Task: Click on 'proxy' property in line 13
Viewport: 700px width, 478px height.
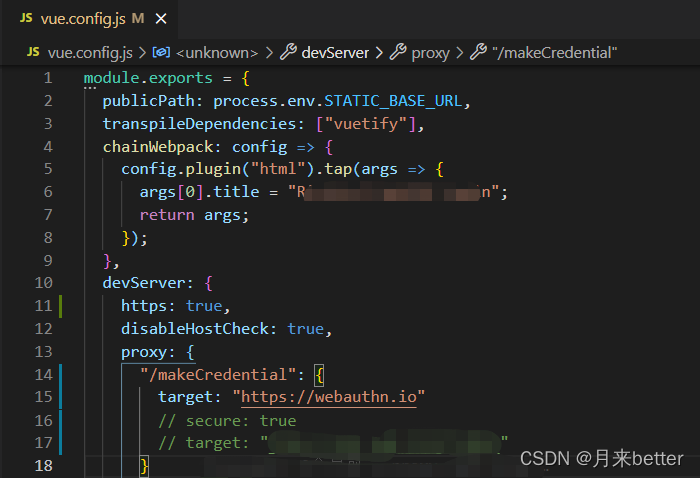Action: click(144, 353)
